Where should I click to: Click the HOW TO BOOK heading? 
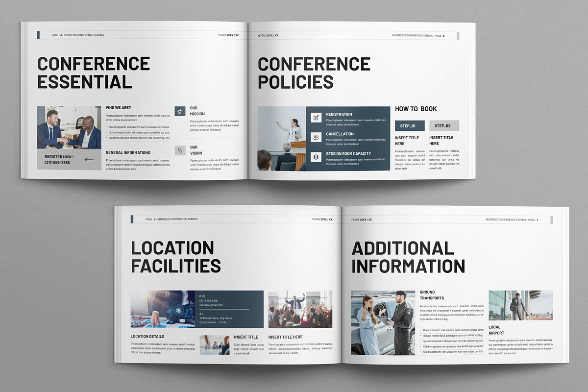coord(416,109)
